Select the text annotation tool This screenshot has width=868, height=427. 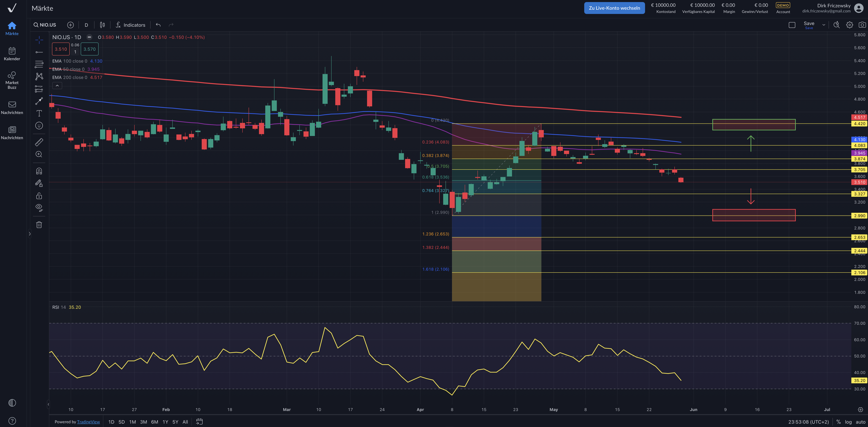(39, 113)
